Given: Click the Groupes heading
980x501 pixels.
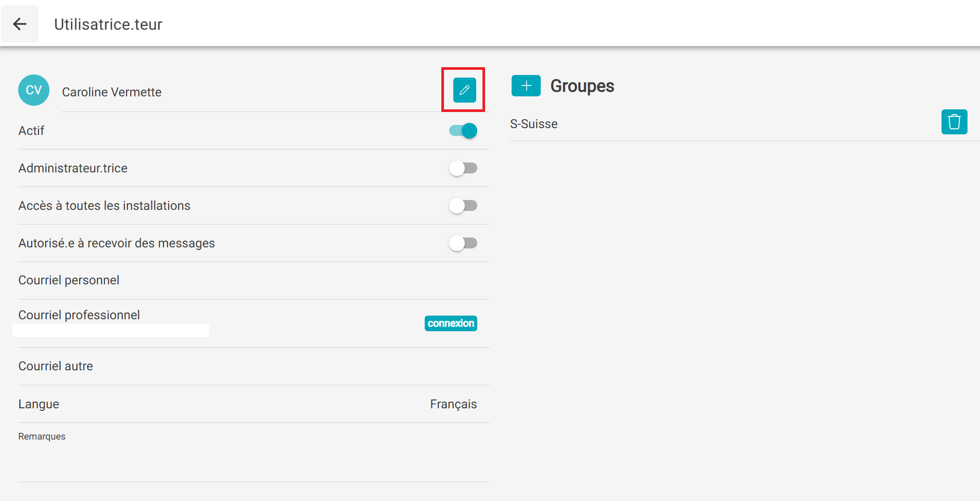Looking at the screenshot, I should [x=582, y=86].
